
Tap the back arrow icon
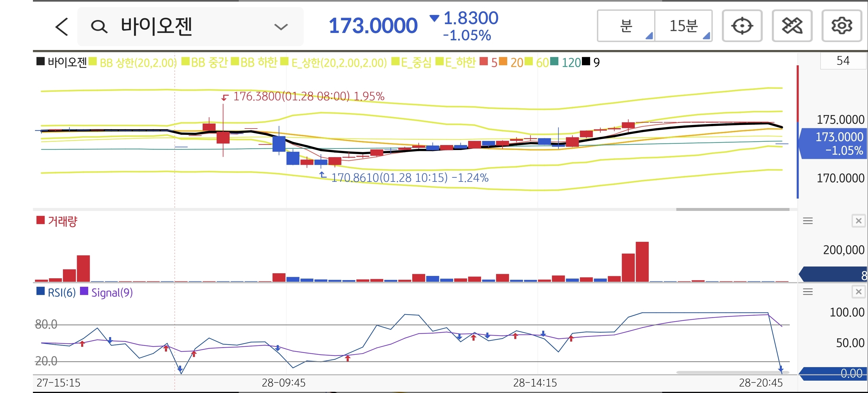pos(62,27)
